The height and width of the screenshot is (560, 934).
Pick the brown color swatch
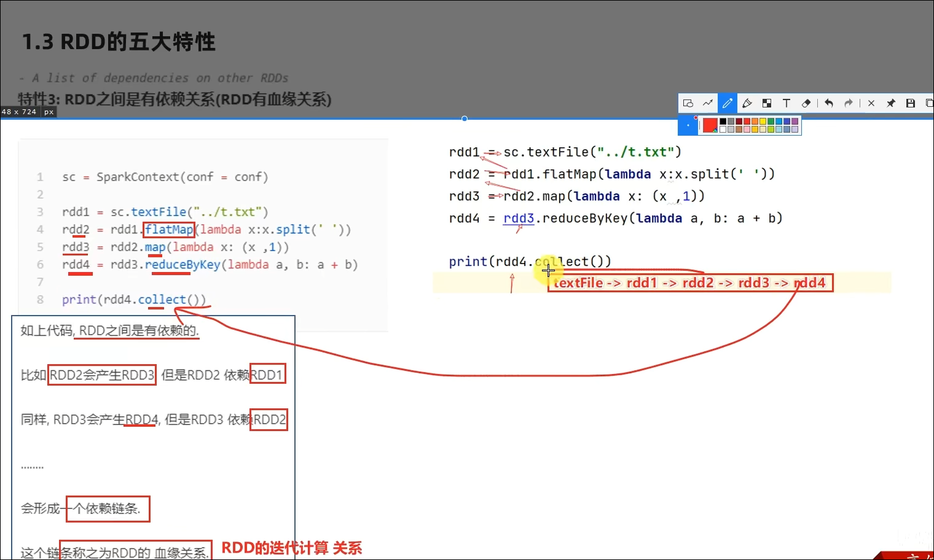click(739, 130)
